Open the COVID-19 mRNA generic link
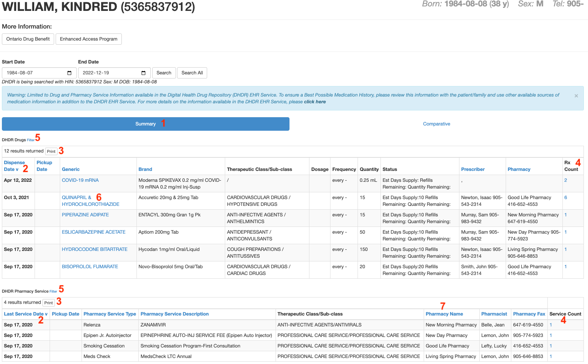This screenshot has height=364, width=588. coord(80,180)
